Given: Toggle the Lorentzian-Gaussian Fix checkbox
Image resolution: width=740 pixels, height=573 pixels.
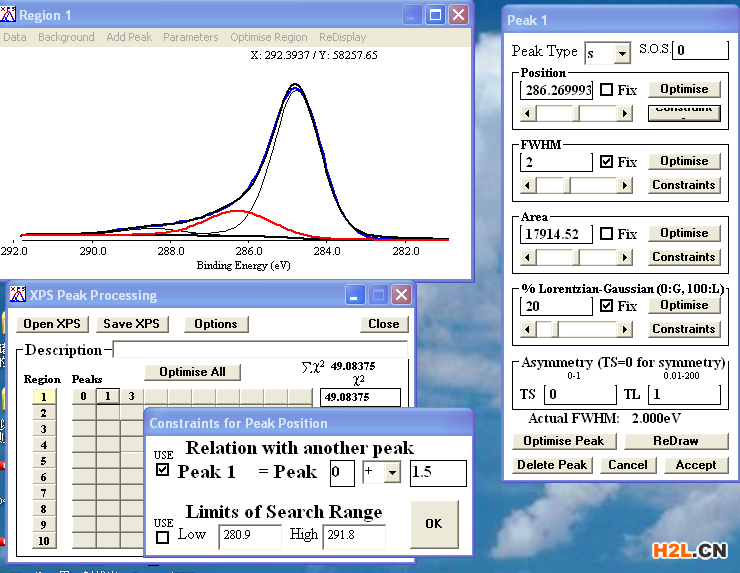Looking at the screenshot, I should click(x=606, y=306).
